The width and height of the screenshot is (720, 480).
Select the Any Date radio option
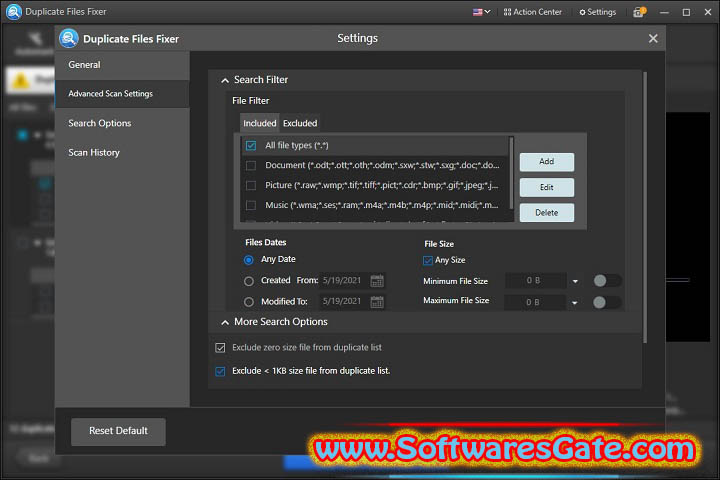tap(248, 260)
